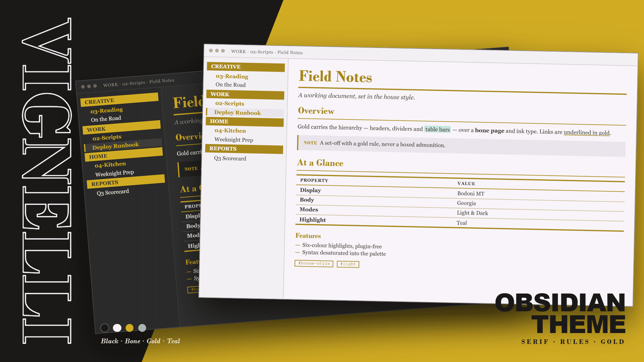Click the PROPERTY column header

(314, 180)
